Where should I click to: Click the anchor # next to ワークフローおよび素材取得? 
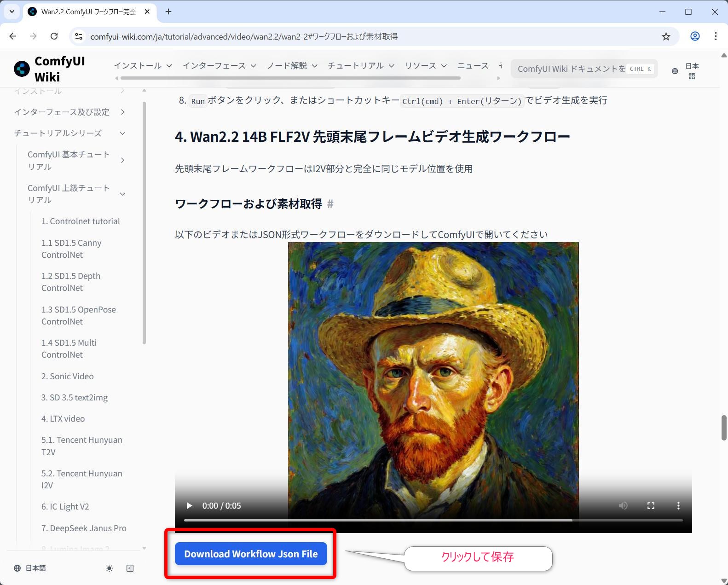[330, 204]
